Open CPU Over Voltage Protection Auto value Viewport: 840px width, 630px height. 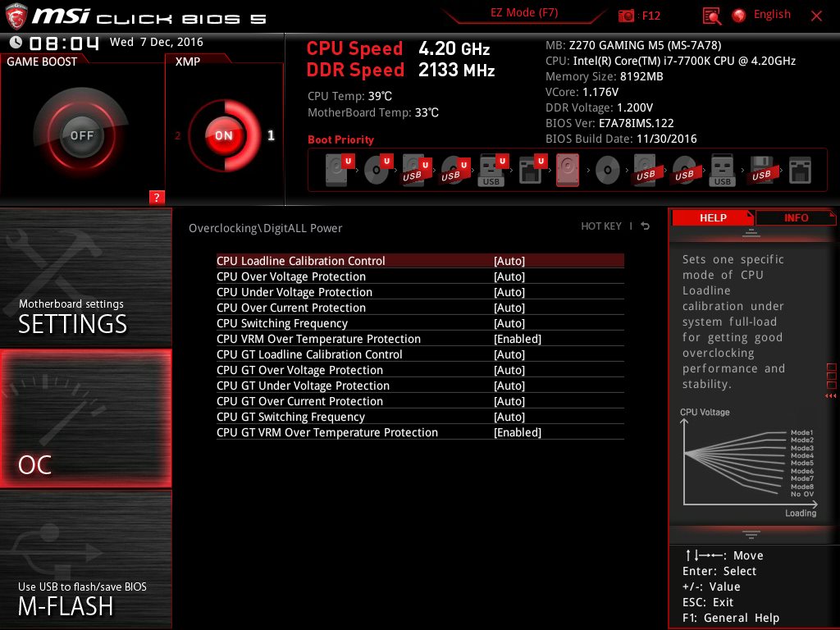[x=509, y=276]
